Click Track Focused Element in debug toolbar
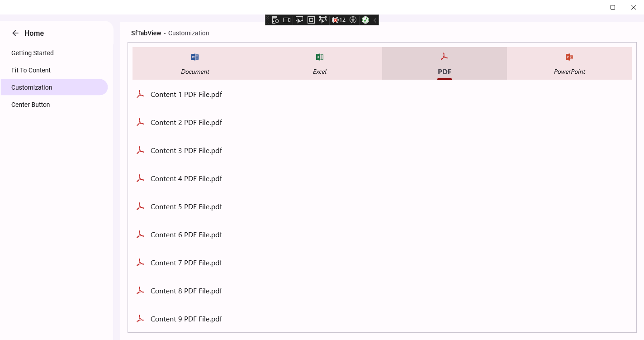Viewport: 644px width, 340px height. (x=323, y=20)
